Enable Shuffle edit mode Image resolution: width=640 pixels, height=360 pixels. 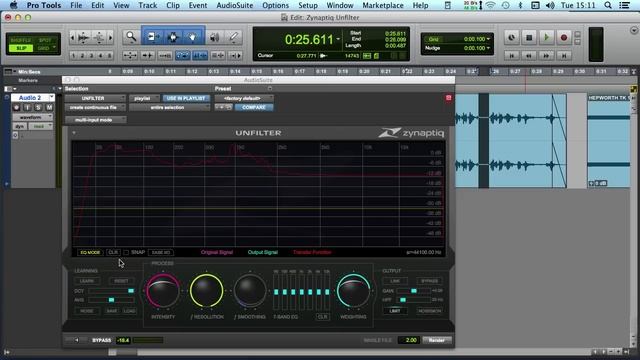(21, 40)
